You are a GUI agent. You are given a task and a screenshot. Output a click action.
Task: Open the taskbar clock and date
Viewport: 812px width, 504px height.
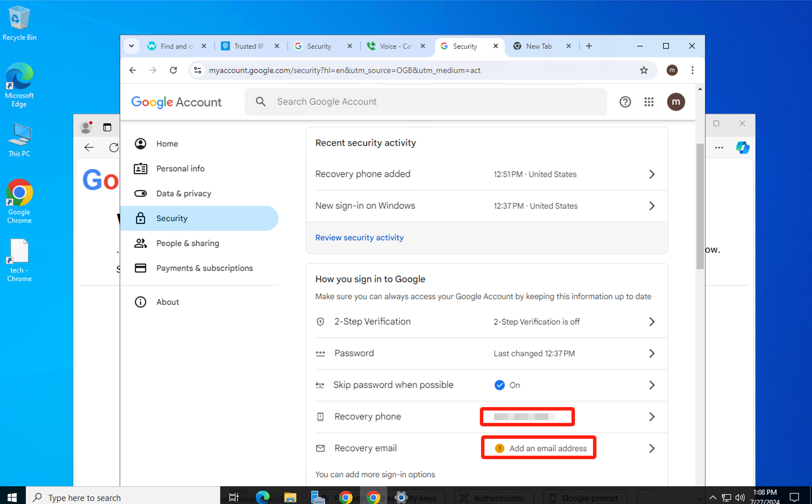tap(765, 497)
